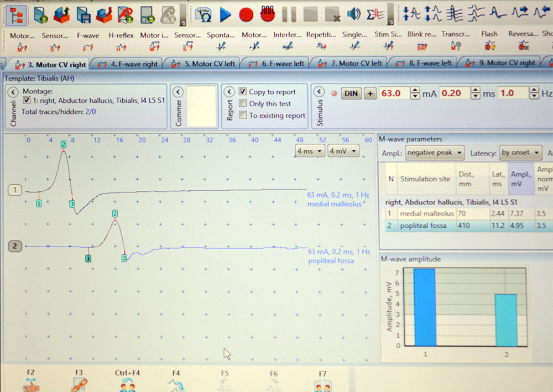The height and width of the screenshot is (392, 553).
Task: Click the sigma averaging icon
Action: [x=375, y=14]
